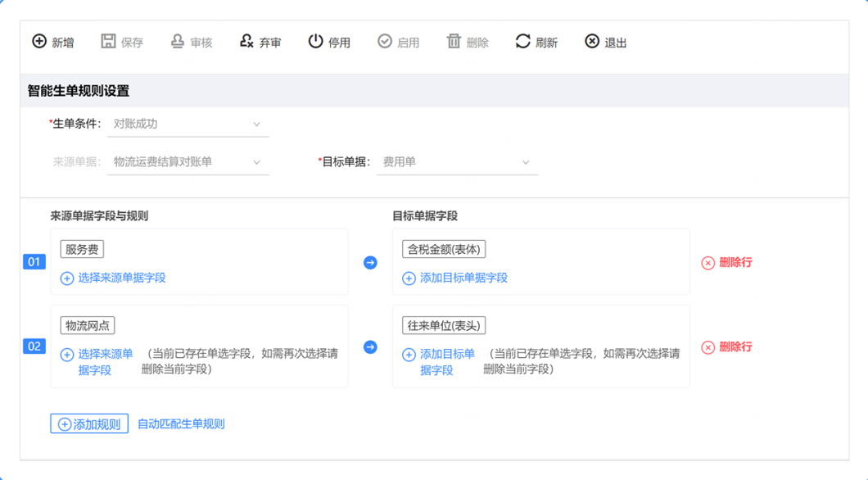Click the 停用 (disable) power icon
The width and height of the screenshot is (868, 480).
click(x=315, y=42)
